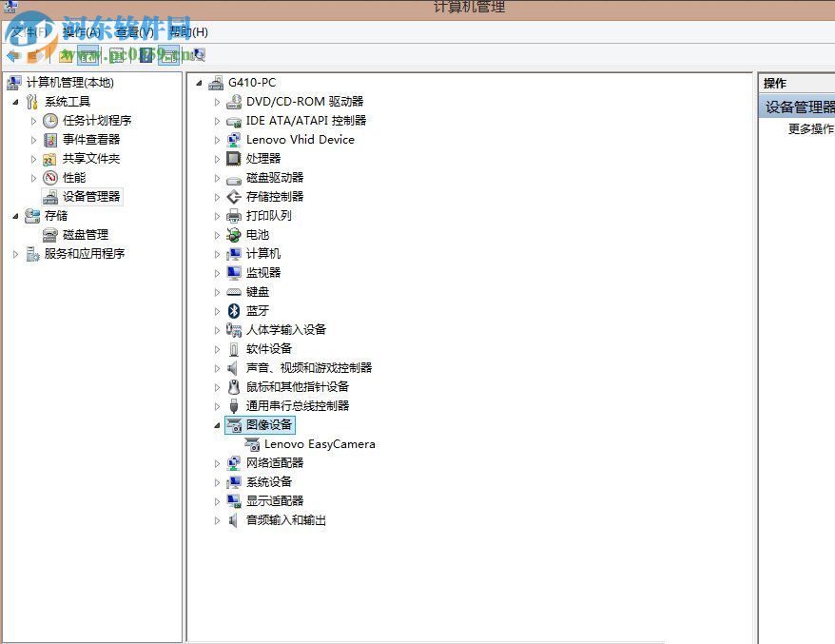Screen dimensions: 835x644
Task: Select 设备管理器 in the left sidebar
Action: (89, 196)
